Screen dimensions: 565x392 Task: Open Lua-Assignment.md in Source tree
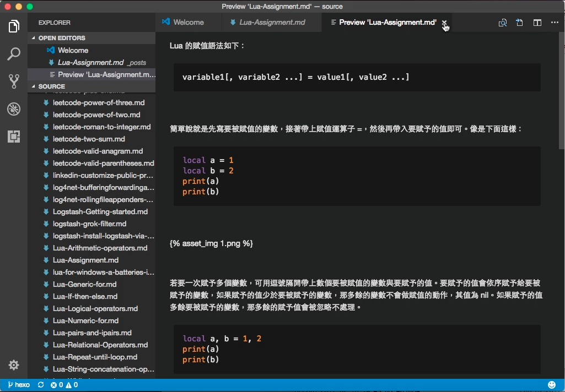[92, 260]
